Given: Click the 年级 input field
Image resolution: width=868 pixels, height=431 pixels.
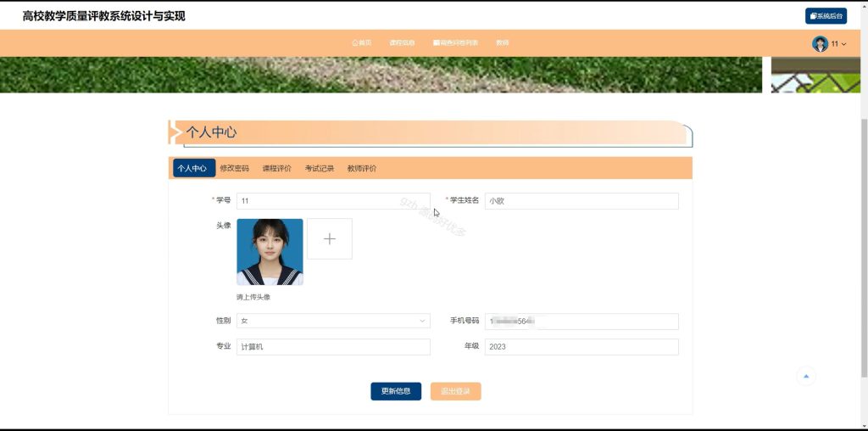Looking at the screenshot, I should [581, 347].
